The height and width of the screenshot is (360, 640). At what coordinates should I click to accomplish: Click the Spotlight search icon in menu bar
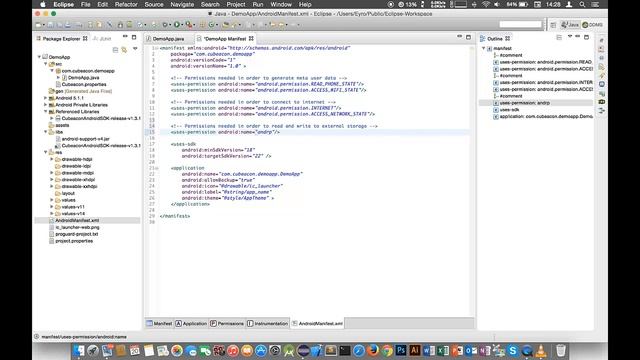point(582,4)
